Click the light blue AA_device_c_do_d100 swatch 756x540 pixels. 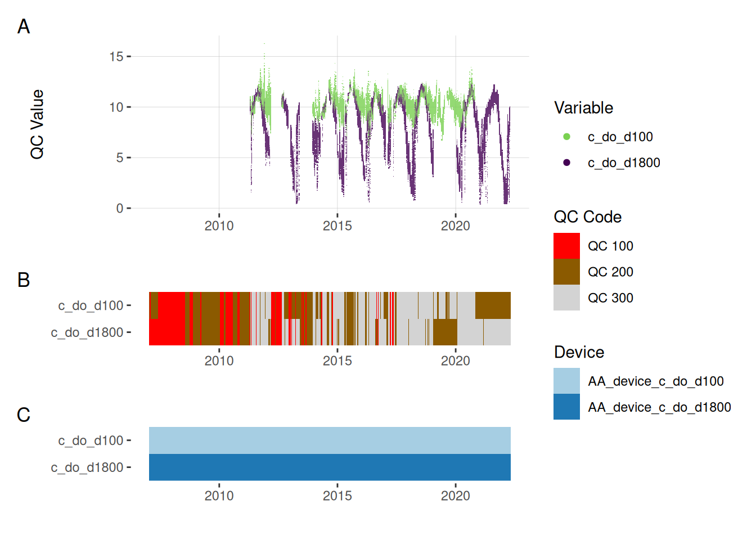click(x=566, y=381)
